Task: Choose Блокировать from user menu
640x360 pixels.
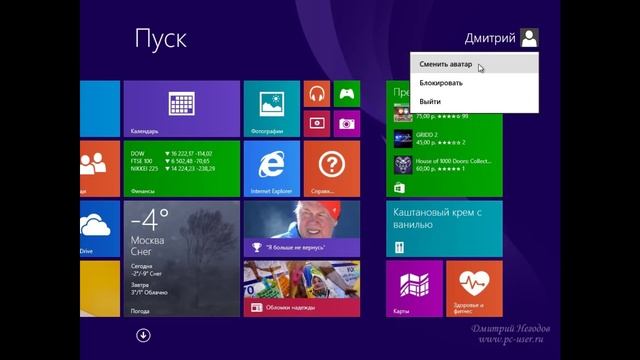Action: (x=474, y=83)
